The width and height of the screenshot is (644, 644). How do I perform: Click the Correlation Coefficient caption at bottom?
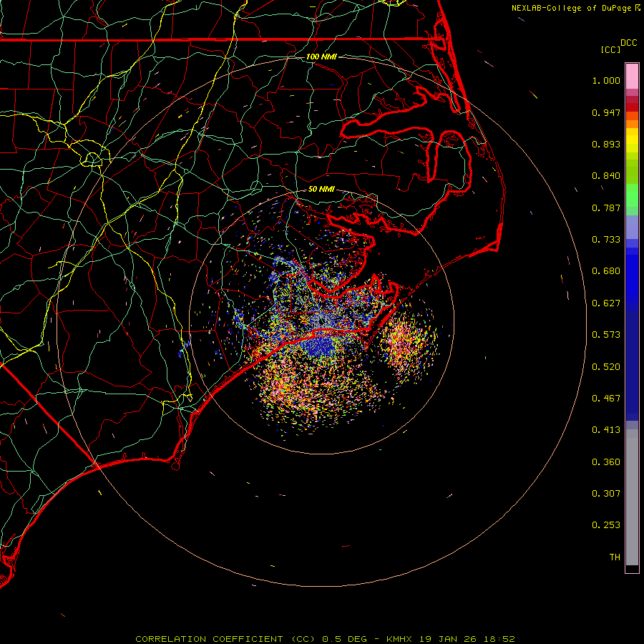(325, 639)
